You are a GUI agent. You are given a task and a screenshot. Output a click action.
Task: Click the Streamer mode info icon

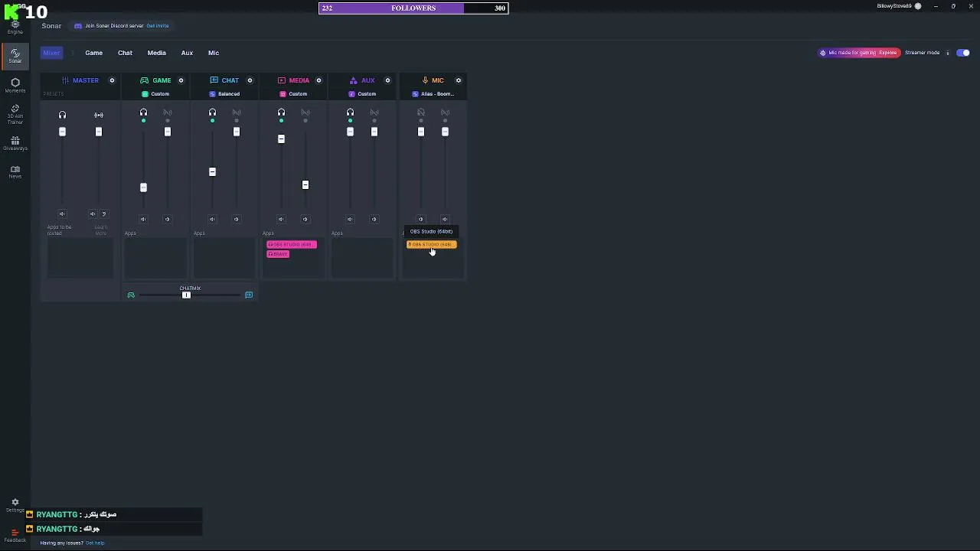[x=947, y=53]
